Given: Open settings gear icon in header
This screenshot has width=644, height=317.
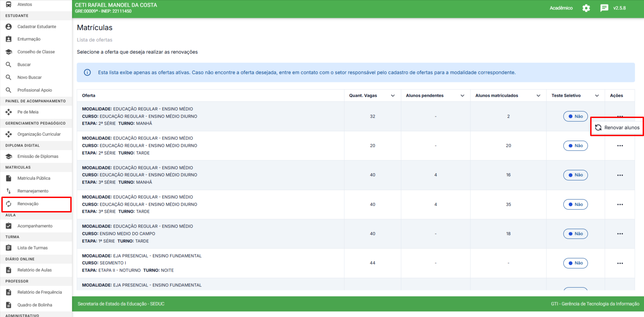Looking at the screenshot, I should [x=586, y=8].
